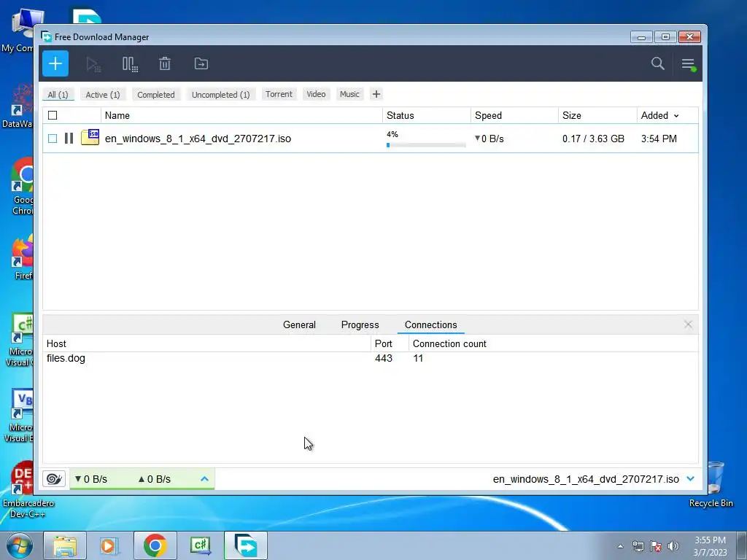This screenshot has width=747, height=560.
Task: Filter by Music tag
Action: tap(349, 94)
